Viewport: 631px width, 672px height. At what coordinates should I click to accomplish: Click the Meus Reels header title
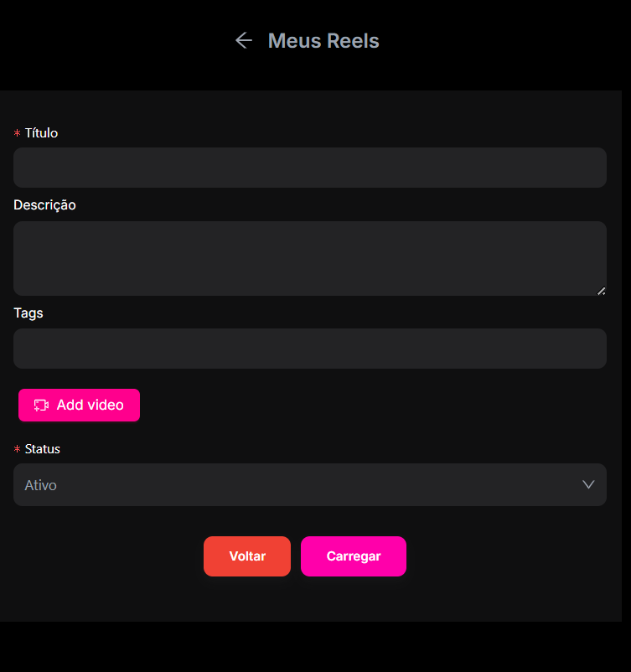pyautogui.click(x=323, y=40)
